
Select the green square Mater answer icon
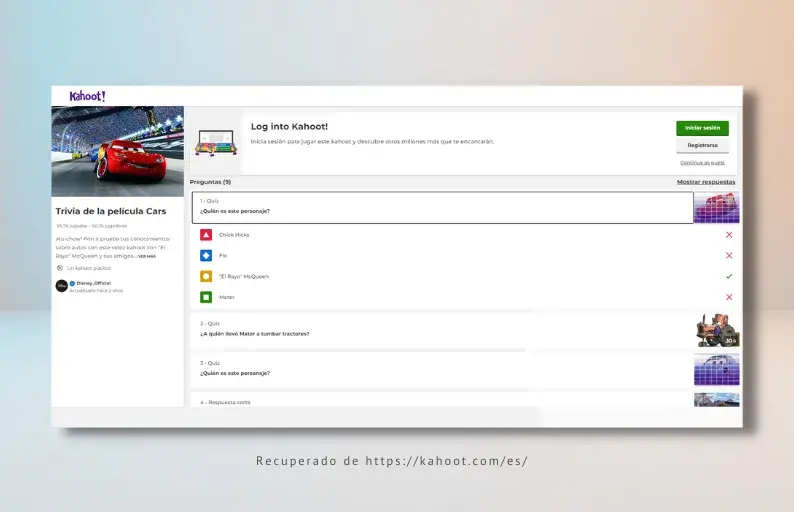[x=205, y=297]
